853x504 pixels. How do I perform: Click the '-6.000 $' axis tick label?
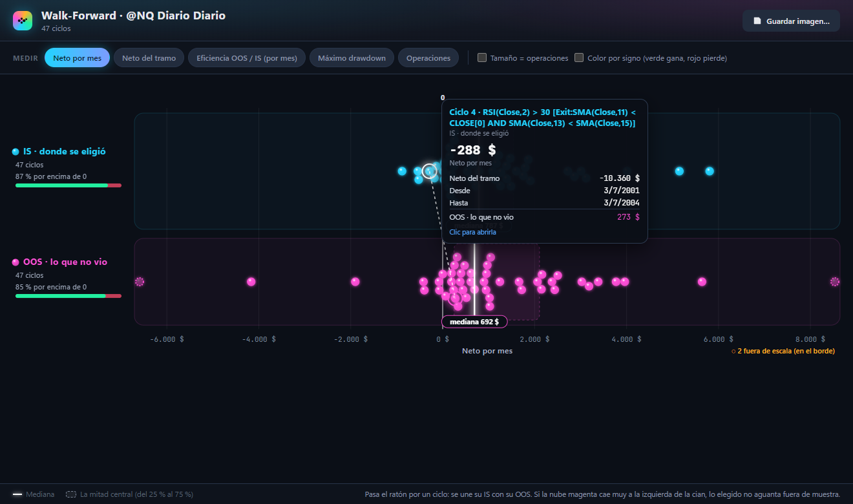(x=167, y=339)
